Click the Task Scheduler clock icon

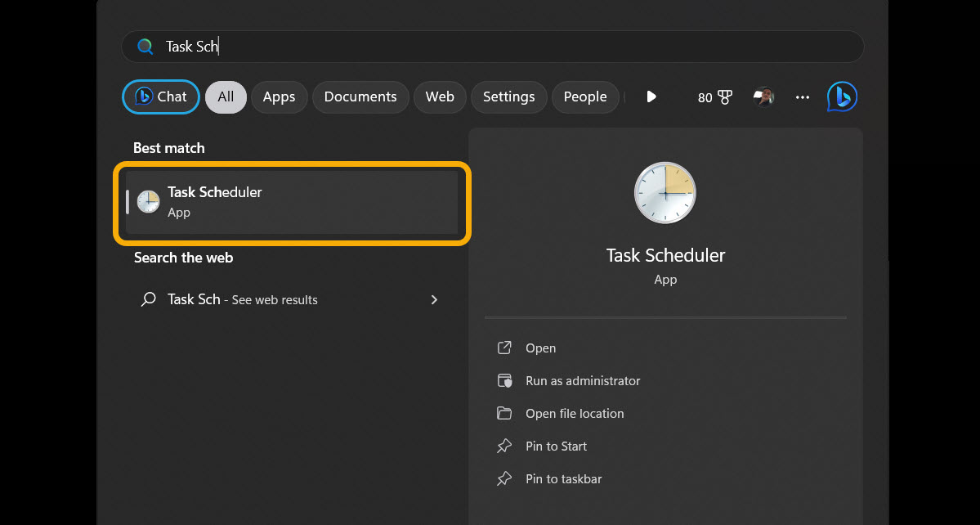click(x=147, y=201)
